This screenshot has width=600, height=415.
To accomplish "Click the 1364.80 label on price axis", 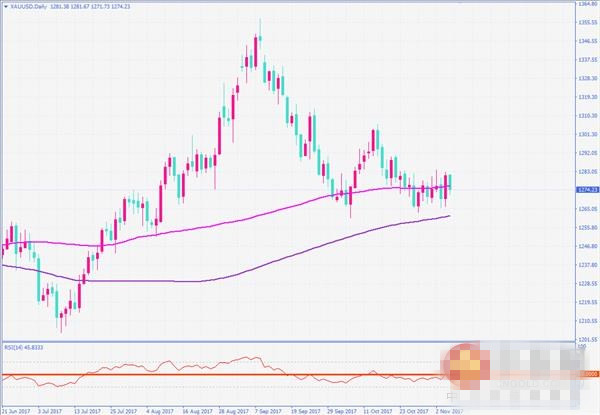I will [x=587, y=4].
